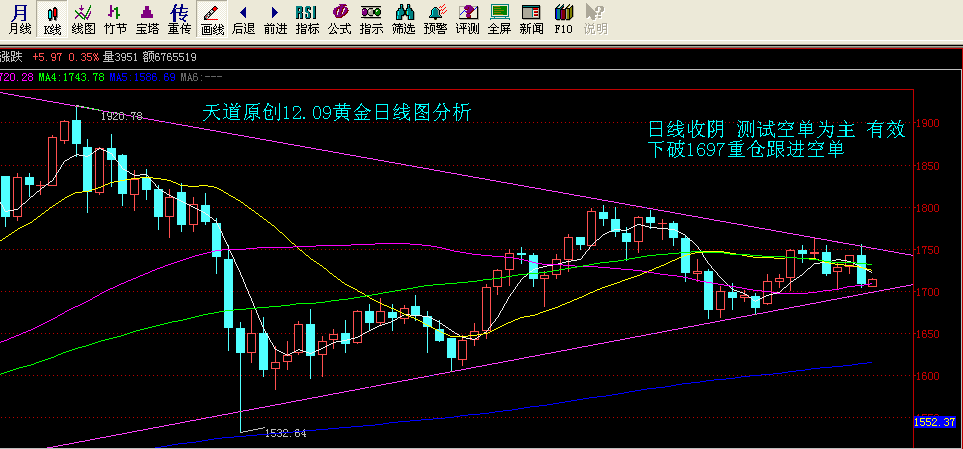
Task: Click the 1600 price axis label
Action: 928,376
